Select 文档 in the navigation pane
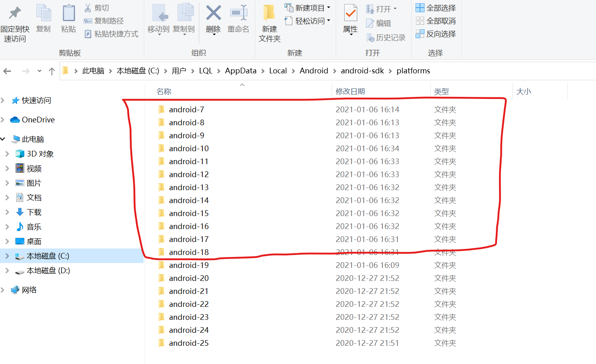The image size is (596, 364). point(34,197)
